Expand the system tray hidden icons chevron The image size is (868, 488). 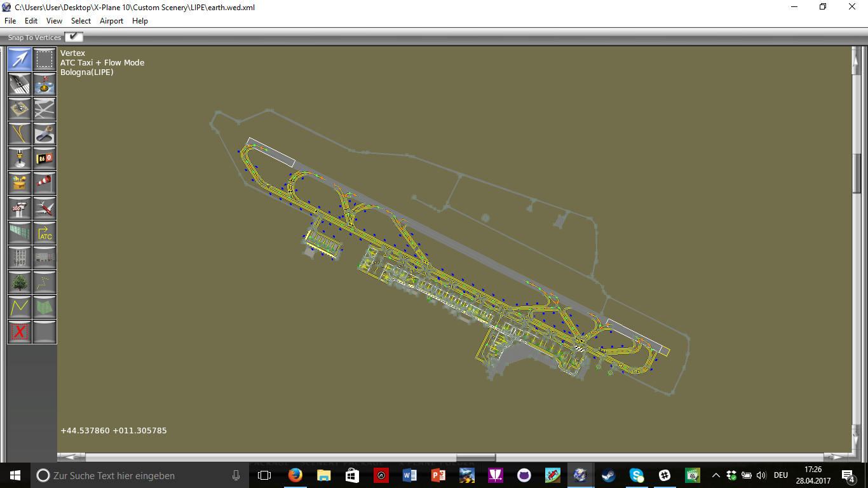coord(716,475)
